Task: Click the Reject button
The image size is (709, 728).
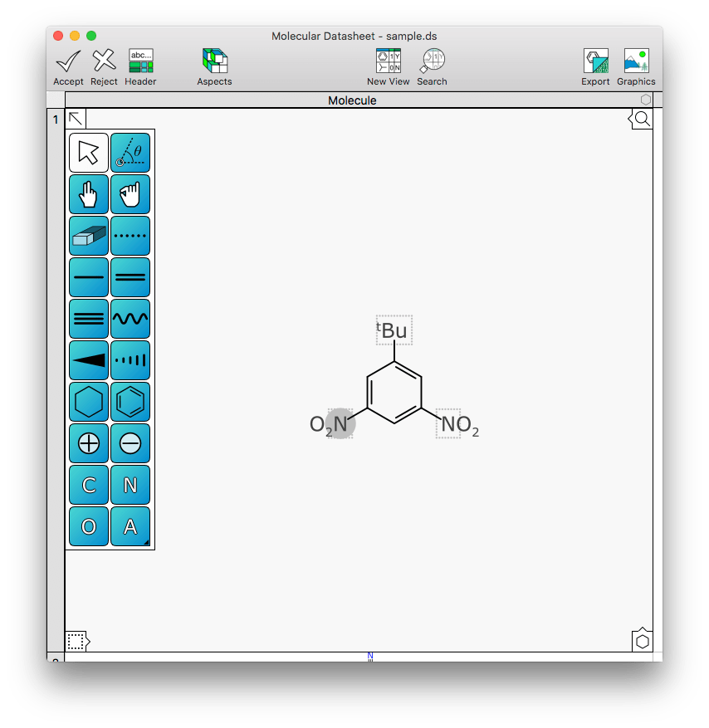Action: click(x=104, y=67)
